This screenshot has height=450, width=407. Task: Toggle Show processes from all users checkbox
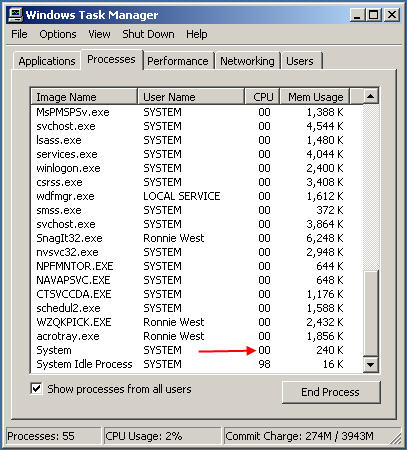(x=36, y=389)
